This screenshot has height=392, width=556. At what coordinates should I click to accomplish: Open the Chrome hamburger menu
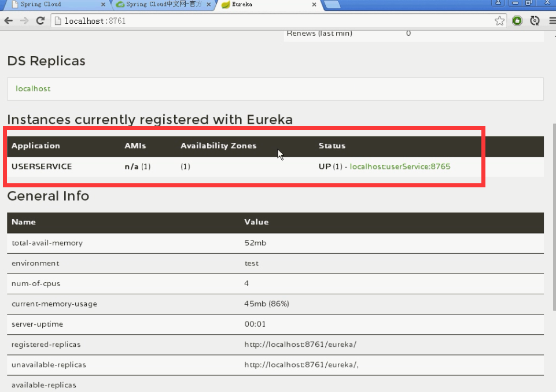[x=553, y=21]
